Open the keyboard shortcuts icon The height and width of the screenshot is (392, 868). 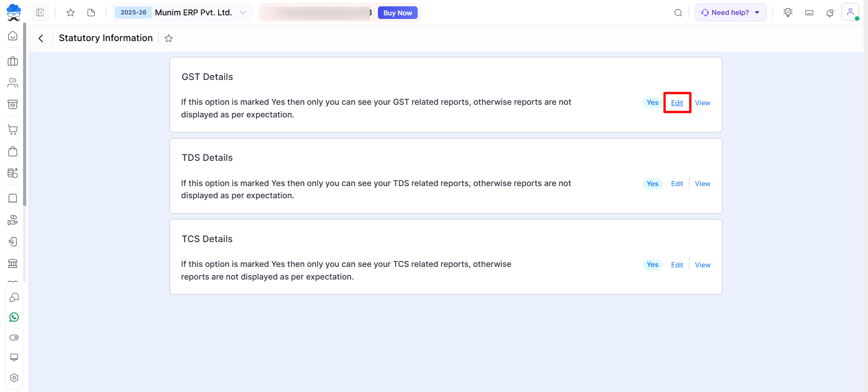[809, 13]
